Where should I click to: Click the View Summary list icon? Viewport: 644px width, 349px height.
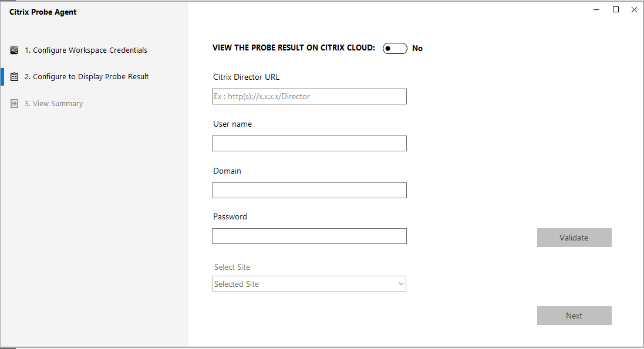[x=15, y=104]
